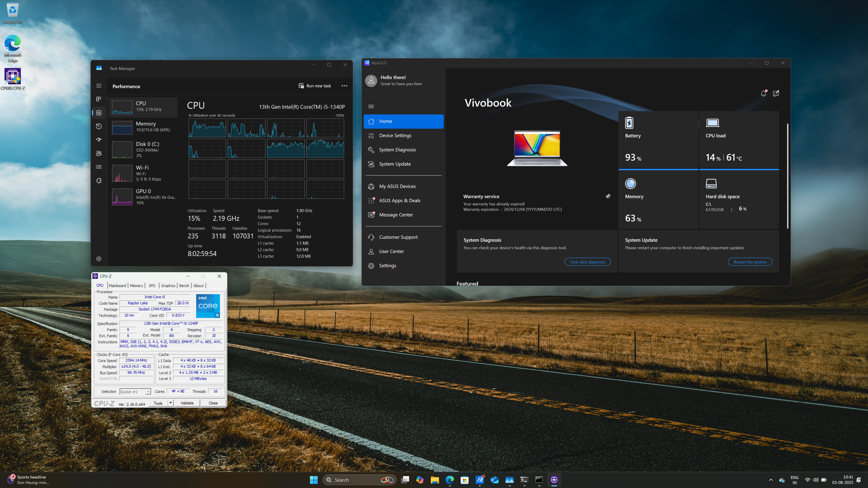Select Microsoft Edge desktop shortcut
The width and height of the screenshot is (868, 488).
coord(12,49)
